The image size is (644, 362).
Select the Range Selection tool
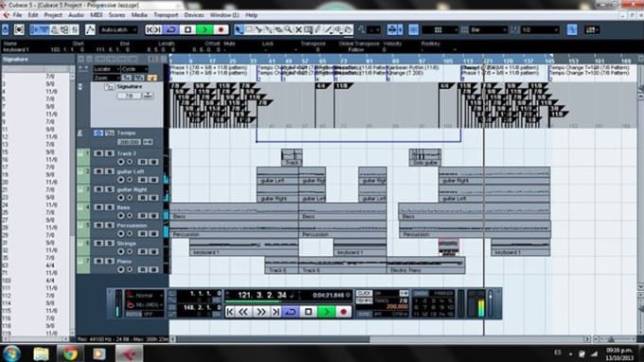point(248,29)
